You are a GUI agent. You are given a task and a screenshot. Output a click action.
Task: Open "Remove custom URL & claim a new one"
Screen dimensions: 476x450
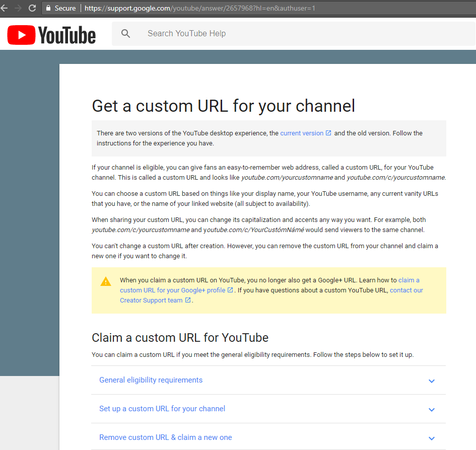pos(166,437)
